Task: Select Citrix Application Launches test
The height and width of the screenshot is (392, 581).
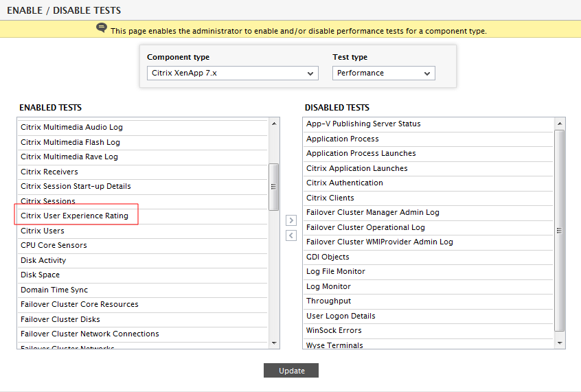Action: [x=429, y=169]
